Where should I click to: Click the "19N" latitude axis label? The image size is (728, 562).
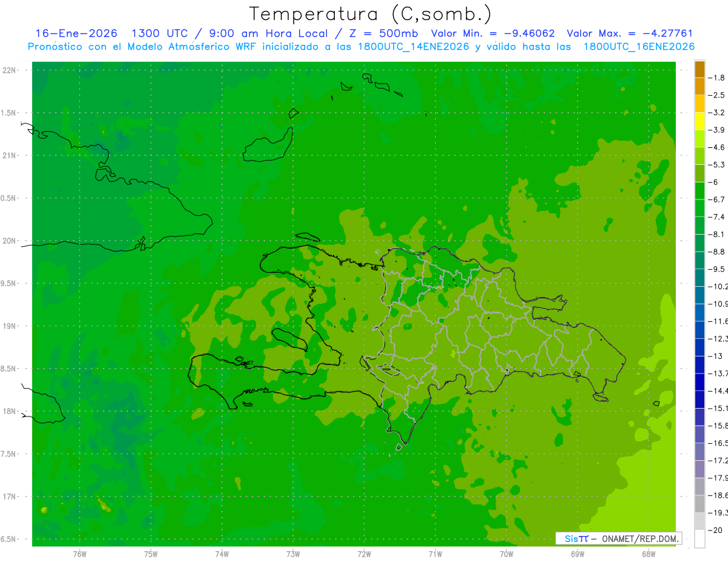[10, 326]
